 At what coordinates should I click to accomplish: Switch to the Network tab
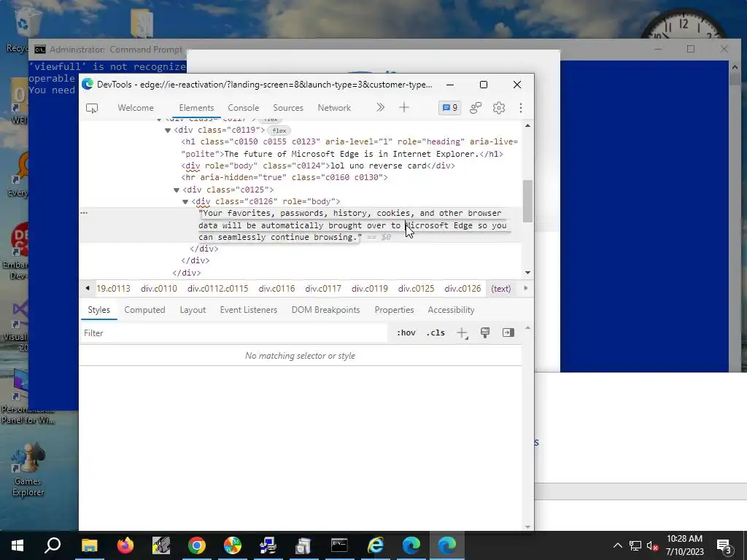coord(334,108)
